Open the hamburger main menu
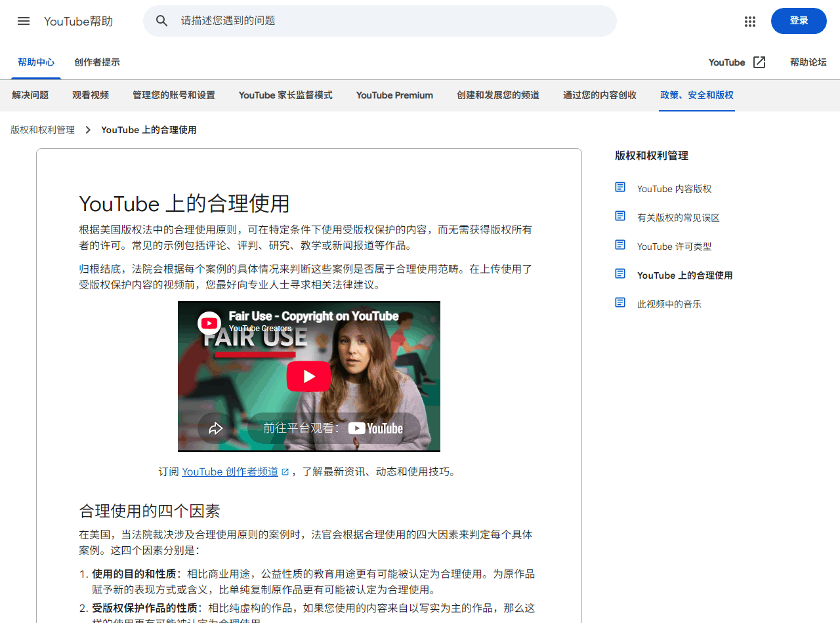 point(24,21)
